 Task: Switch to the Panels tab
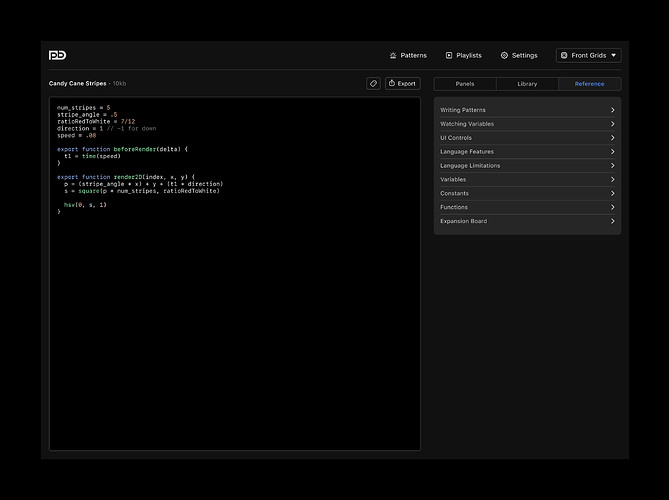coord(465,84)
